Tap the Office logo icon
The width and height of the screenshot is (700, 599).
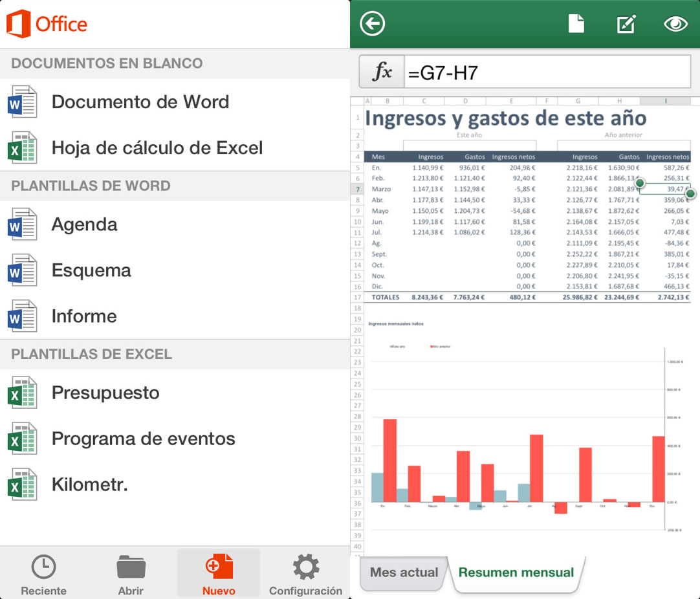click(18, 24)
